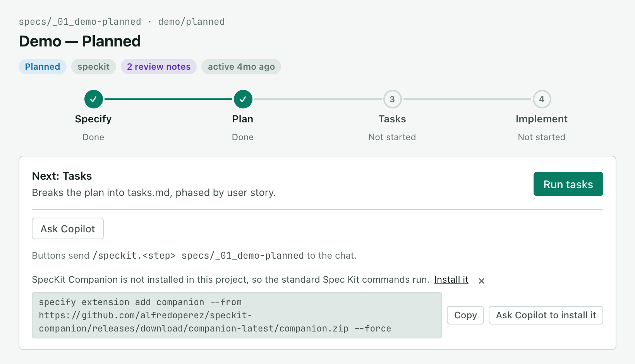Click the speckit badge

pyautogui.click(x=94, y=67)
